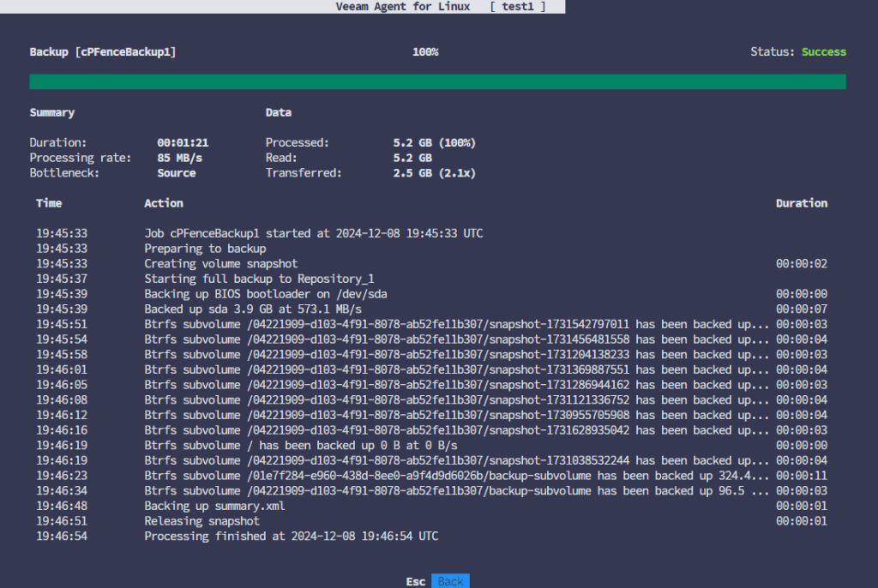Select the 'Processing finished' log entry
This screenshot has height=588, width=878.
click(x=291, y=536)
